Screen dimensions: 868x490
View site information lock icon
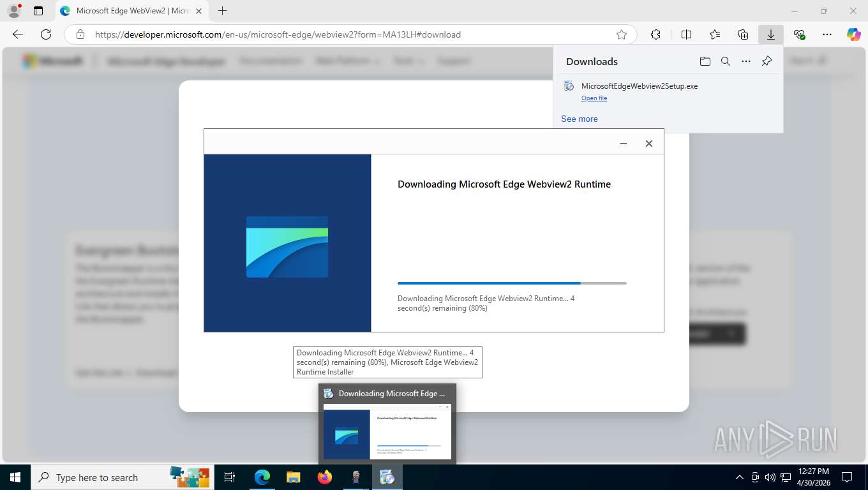click(80, 34)
